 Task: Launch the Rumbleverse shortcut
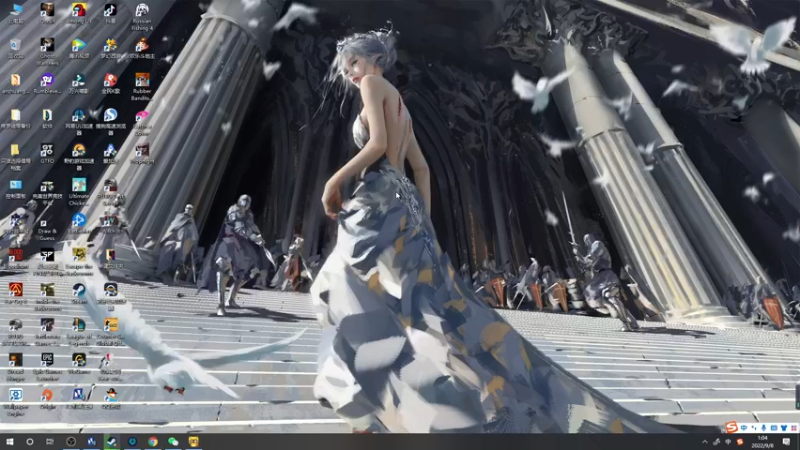(47, 80)
